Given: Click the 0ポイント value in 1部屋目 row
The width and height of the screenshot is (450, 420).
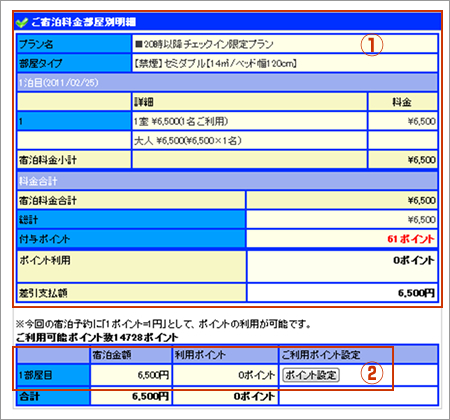Looking at the screenshot, I should click(x=256, y=375).
